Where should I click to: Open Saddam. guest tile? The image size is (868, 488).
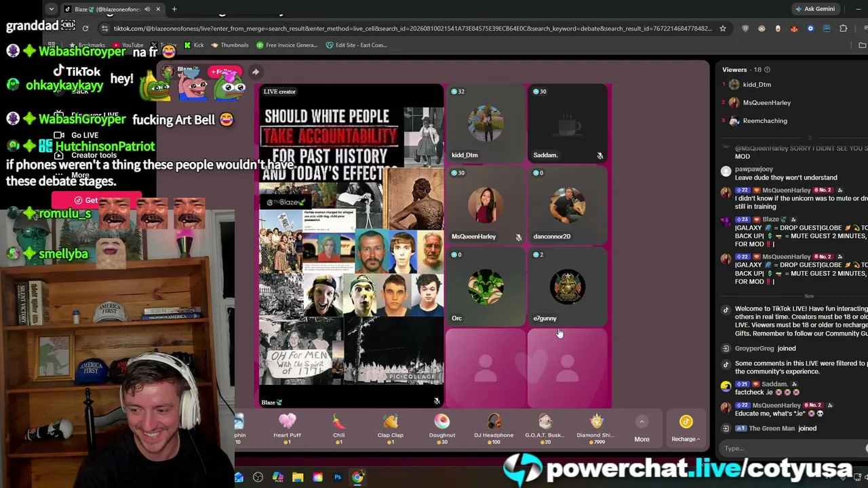coord(568,123)
